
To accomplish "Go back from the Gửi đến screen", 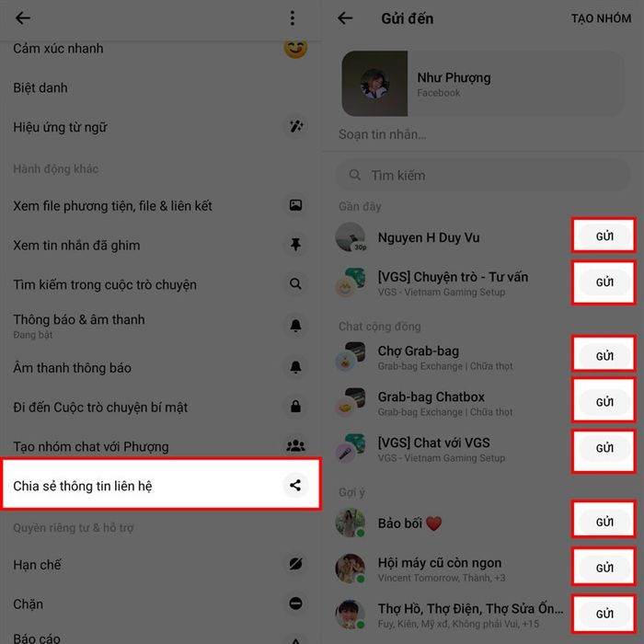I will 345,18.
